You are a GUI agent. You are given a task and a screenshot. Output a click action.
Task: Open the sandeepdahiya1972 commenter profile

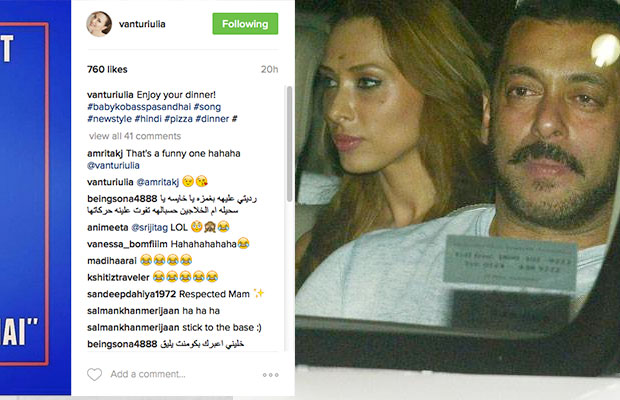point(132,294)
